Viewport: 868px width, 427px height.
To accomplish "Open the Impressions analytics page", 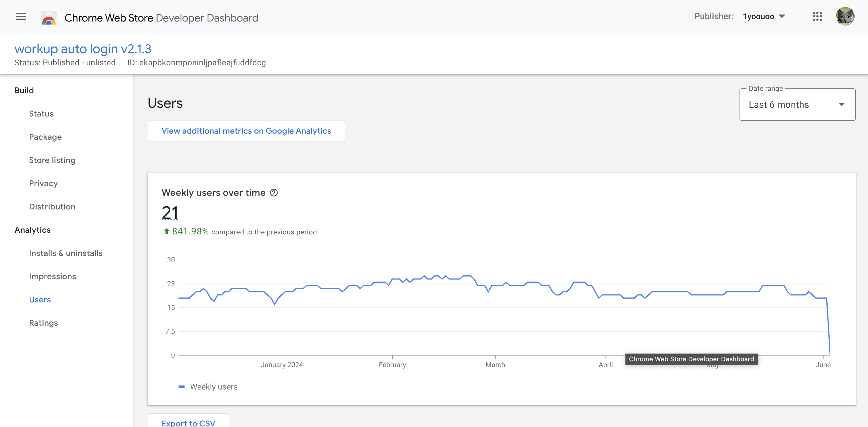I will point(53,277).
